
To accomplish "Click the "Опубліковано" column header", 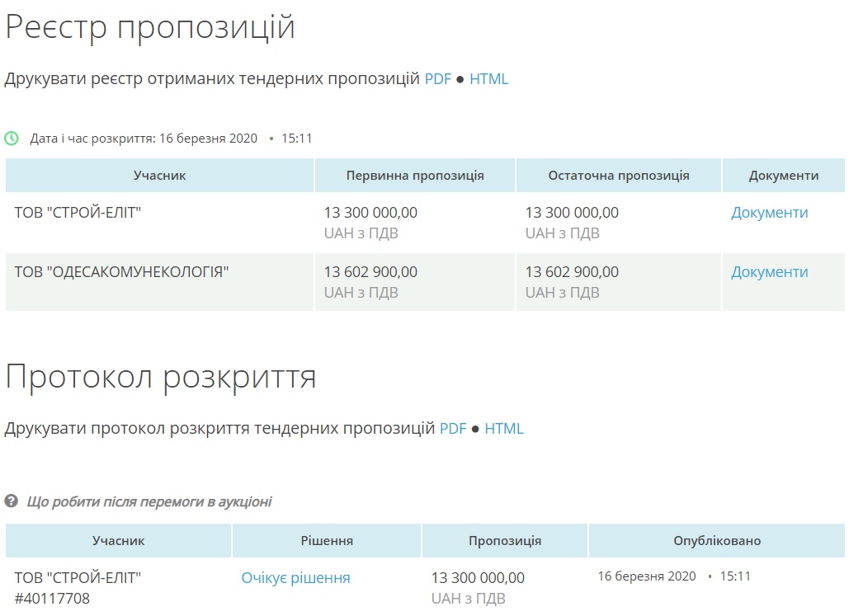I will [717, 541].
